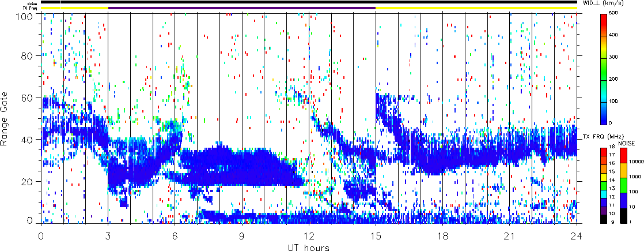Click the 21 tick label on the UT hours axis
This screenshot has width=644, height=251.
coord(510,237)
